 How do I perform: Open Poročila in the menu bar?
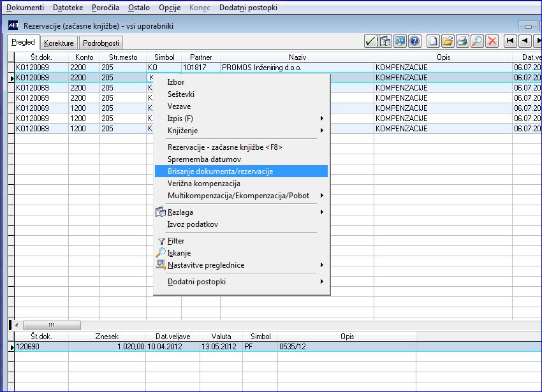click(105, 8)
